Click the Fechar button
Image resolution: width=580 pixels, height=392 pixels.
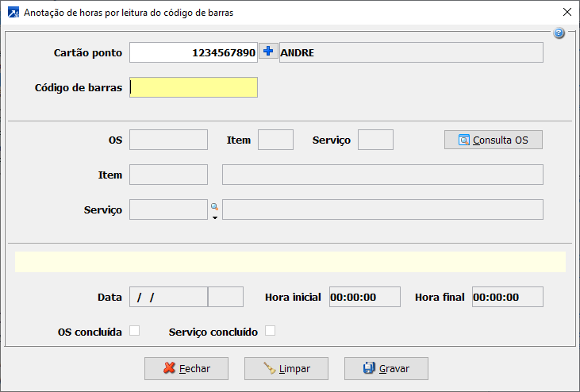coord(186,368)
